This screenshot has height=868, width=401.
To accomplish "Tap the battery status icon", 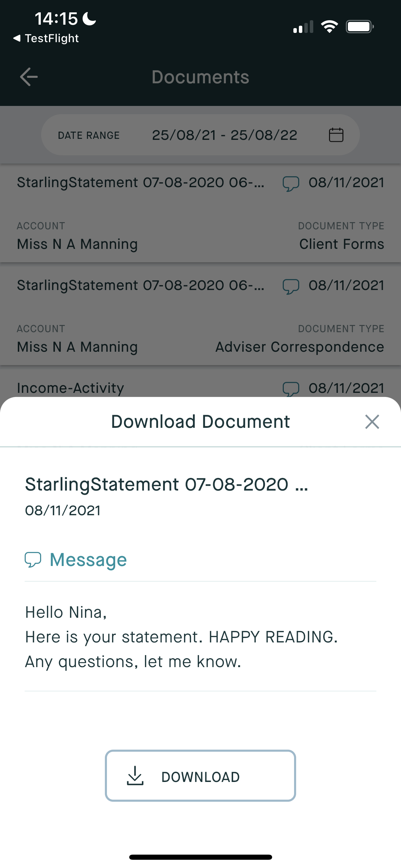I will click(359, 26).
